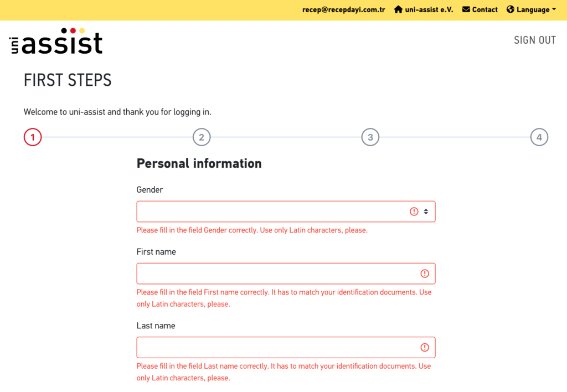
Task: Click the envelope icon next to Contact
Action: [x=466, y=9]
